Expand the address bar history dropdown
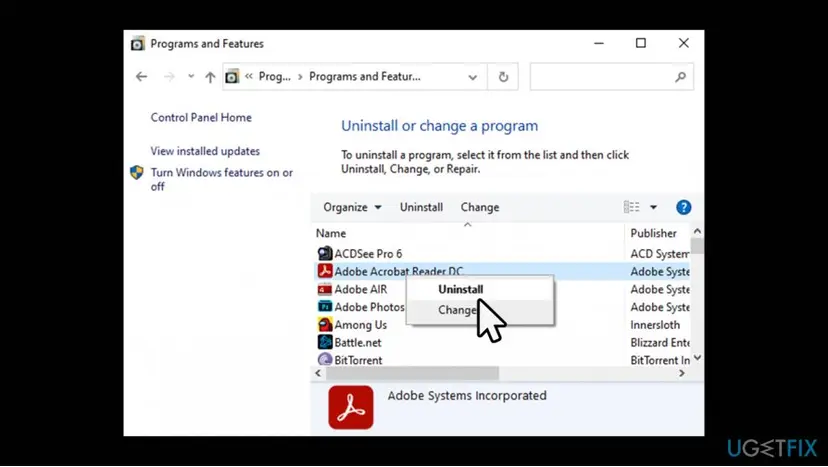The width and height of the screenshot is (828, 467). click(473, 77)
